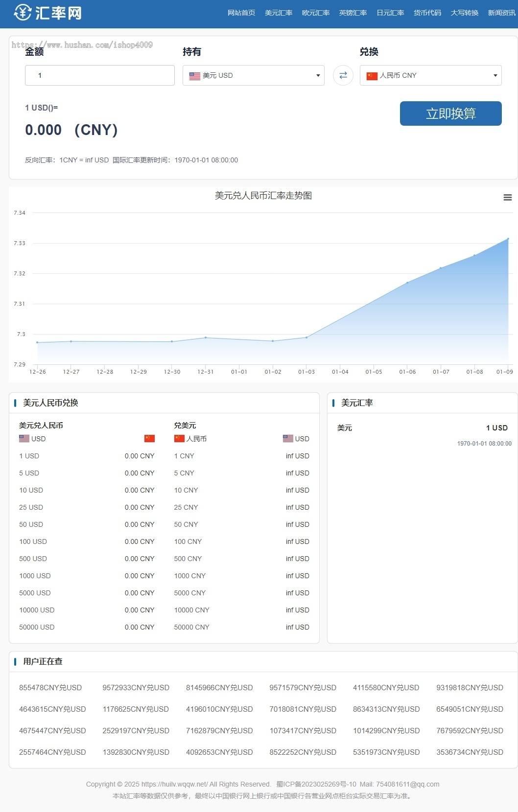Open 英镑汇率 navigation item
Image resolution: width=518 pixels, height=812 pixels.
click(353, 13)
